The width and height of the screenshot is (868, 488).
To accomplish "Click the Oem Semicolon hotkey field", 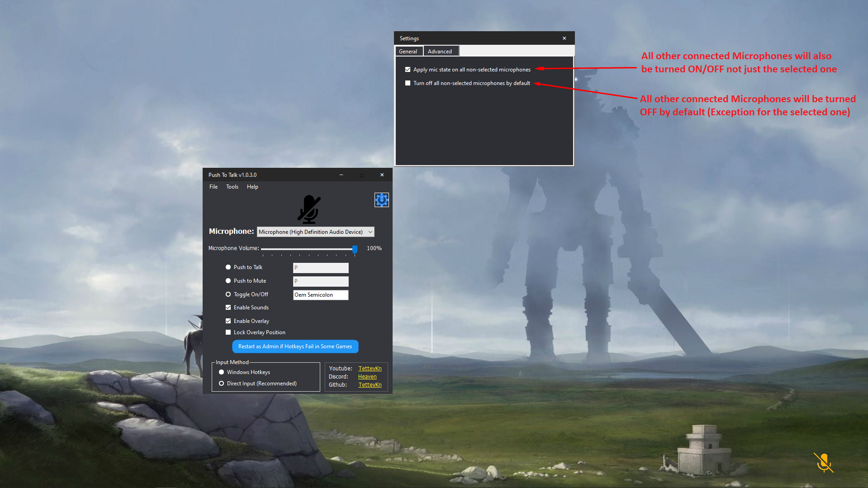I will [x=320, y=294].
